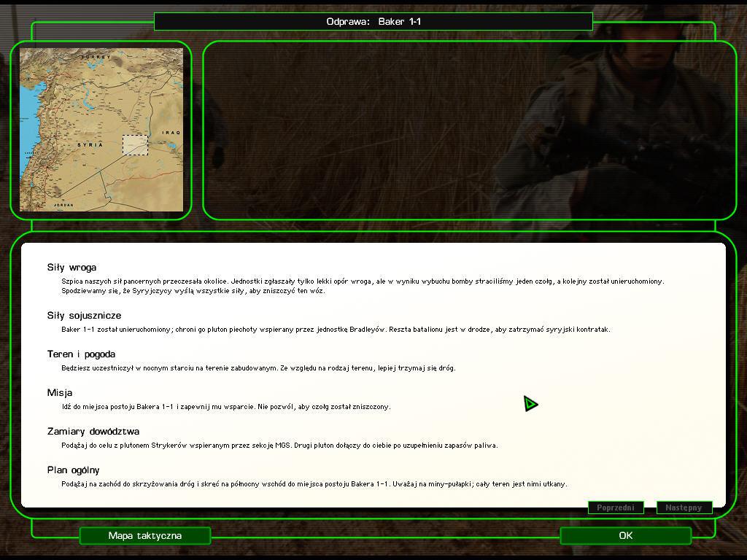Click the line starting 'Spodziewamy się, że Syryjczycy'
This screenshot has height=560, width=747.
coord(193,291)
